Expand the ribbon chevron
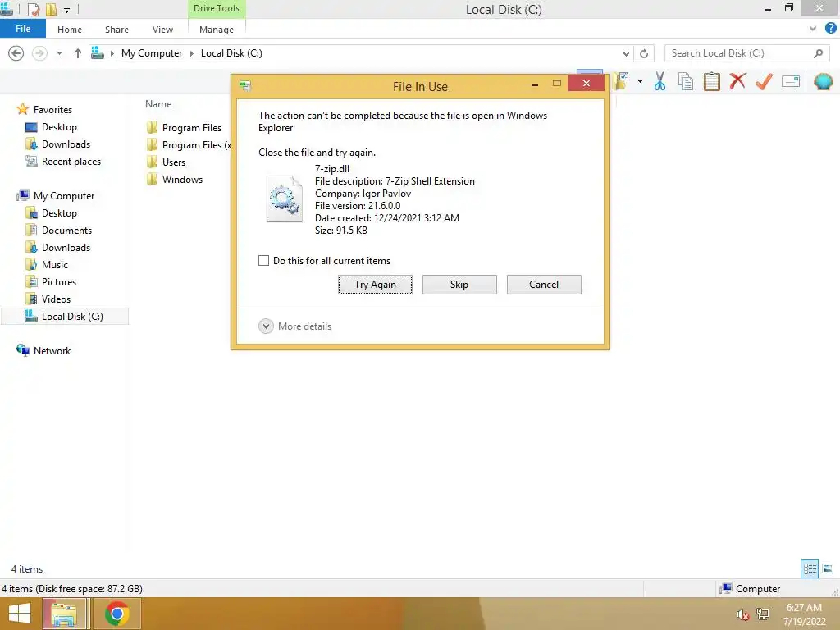Image resolution: width=840 pixels, height=630 pixels. click(x=813, y=29)
